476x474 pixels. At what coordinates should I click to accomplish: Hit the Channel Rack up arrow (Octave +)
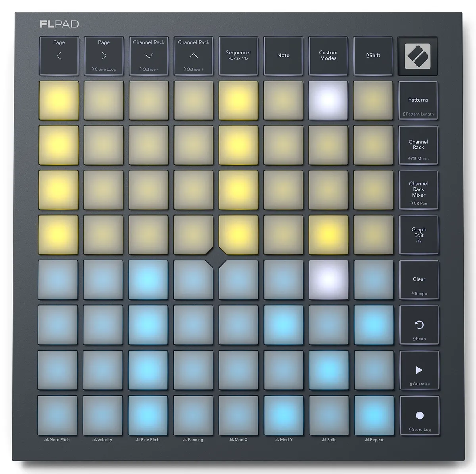click(x=194, y=56)
